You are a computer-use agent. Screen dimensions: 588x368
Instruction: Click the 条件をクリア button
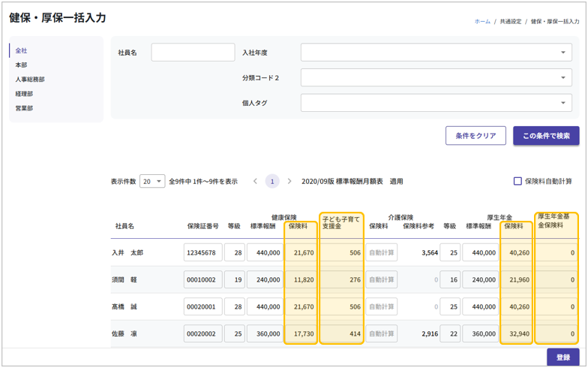pos(475,136)
